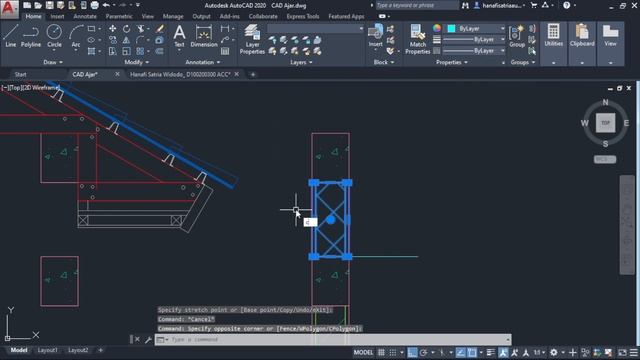Expand the Block panel dropdown
Image resolution: width=640 pixels, height=360 pixels.
(x=384, y=62)
